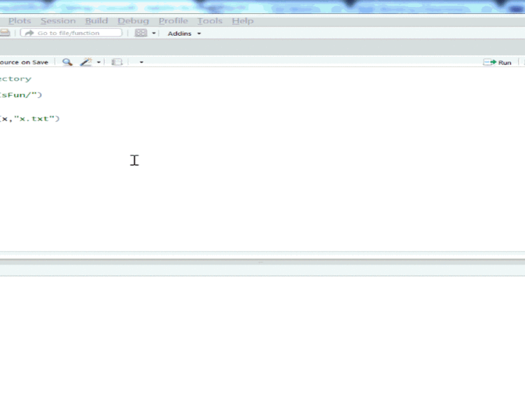Open the Debug menu

[133, 21]
